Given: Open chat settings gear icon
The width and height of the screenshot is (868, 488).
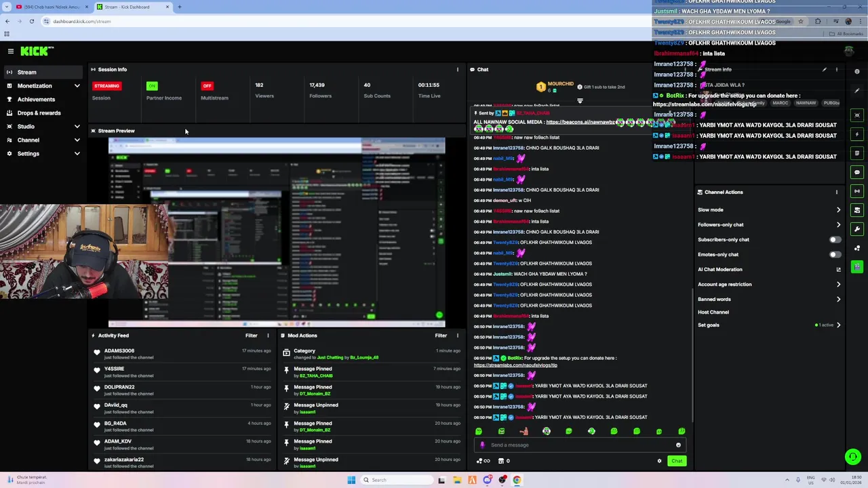Looking at the screenshot, I should click(659, 461).
